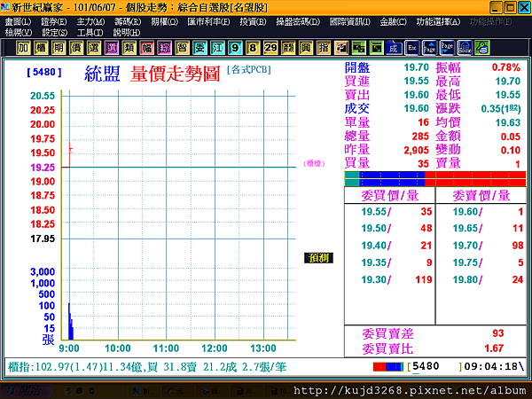Click the 29 toolbar icon

(270, 48)
